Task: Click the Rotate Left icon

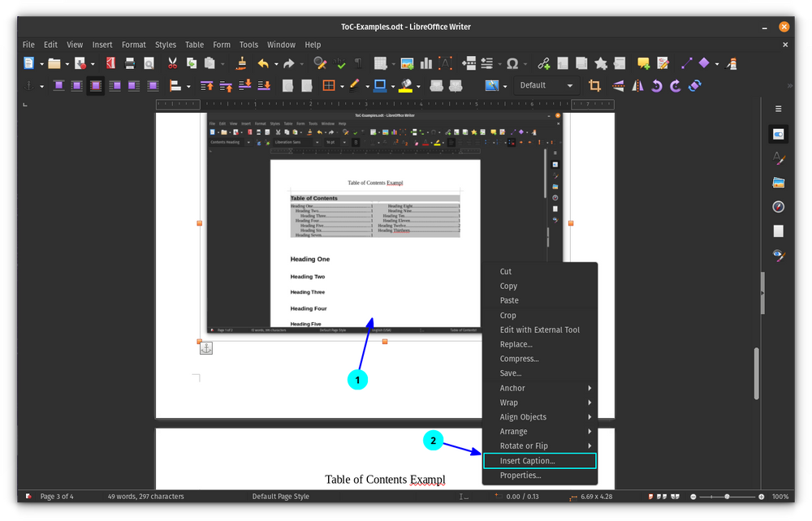Action: coord(658,84)
